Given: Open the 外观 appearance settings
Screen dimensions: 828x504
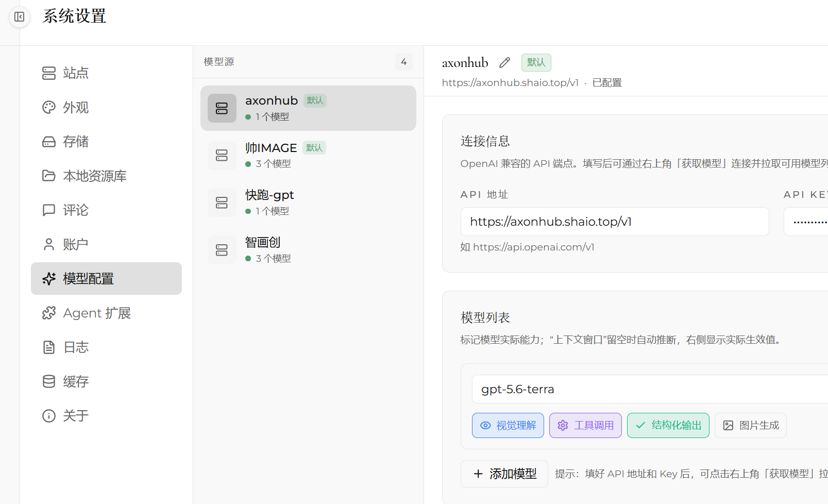Looking at the screenshot, I should [106, 107].
